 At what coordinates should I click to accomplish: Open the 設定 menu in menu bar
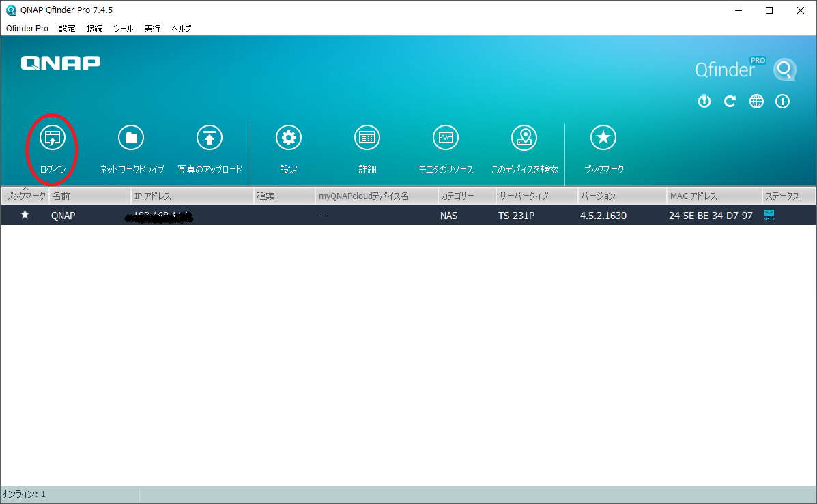67,29
